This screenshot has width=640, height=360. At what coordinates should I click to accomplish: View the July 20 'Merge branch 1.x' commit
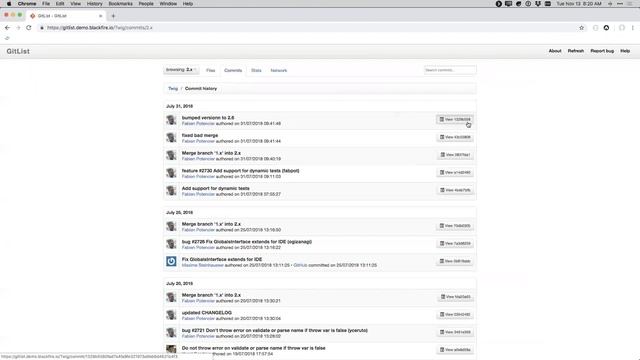tap(456, 297)
